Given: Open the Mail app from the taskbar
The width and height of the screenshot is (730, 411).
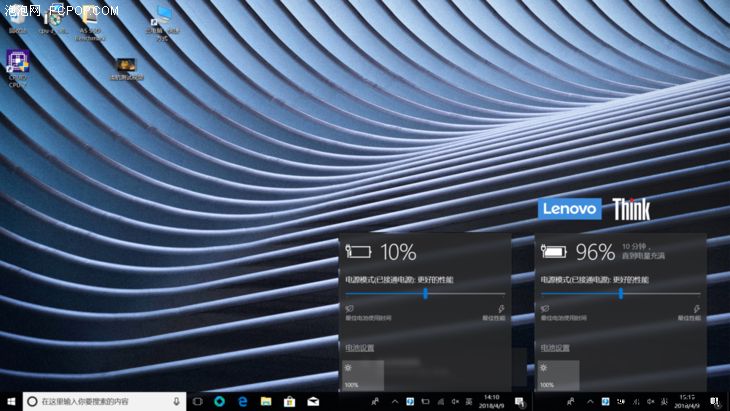Looking at the screenshot, I should (x=313, y=401).
